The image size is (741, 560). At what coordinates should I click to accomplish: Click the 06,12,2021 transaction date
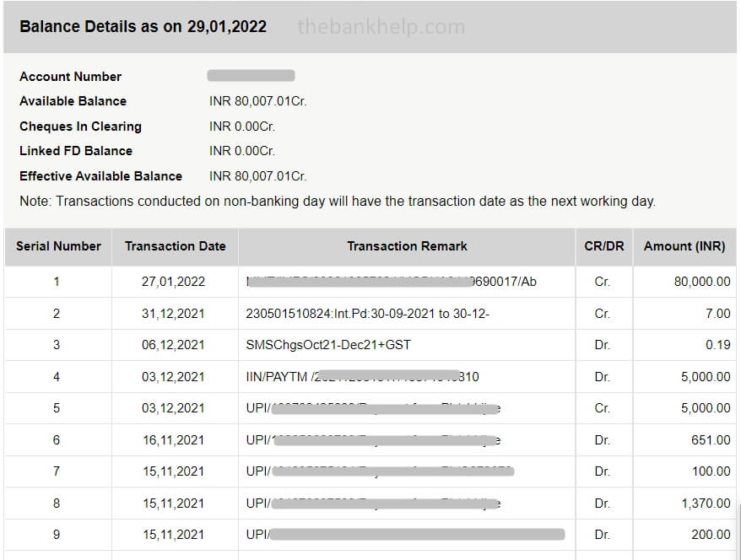click(x=173, y=345)
